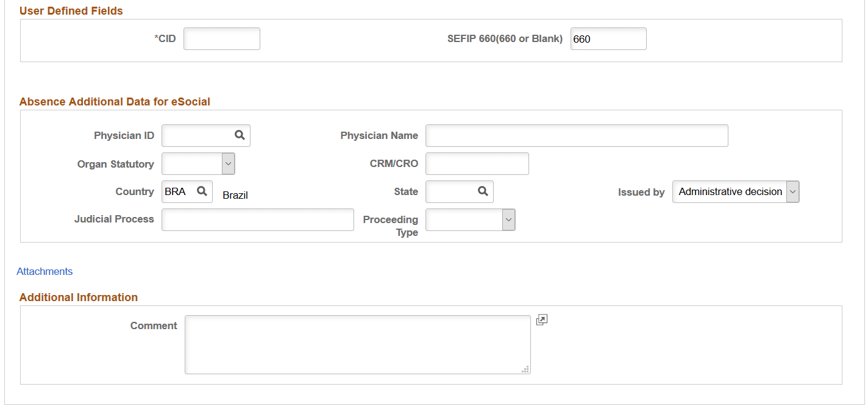This screenshot has height=409, width=868.
Task: Click the Comment box resize grip
Action: (525, 369)
